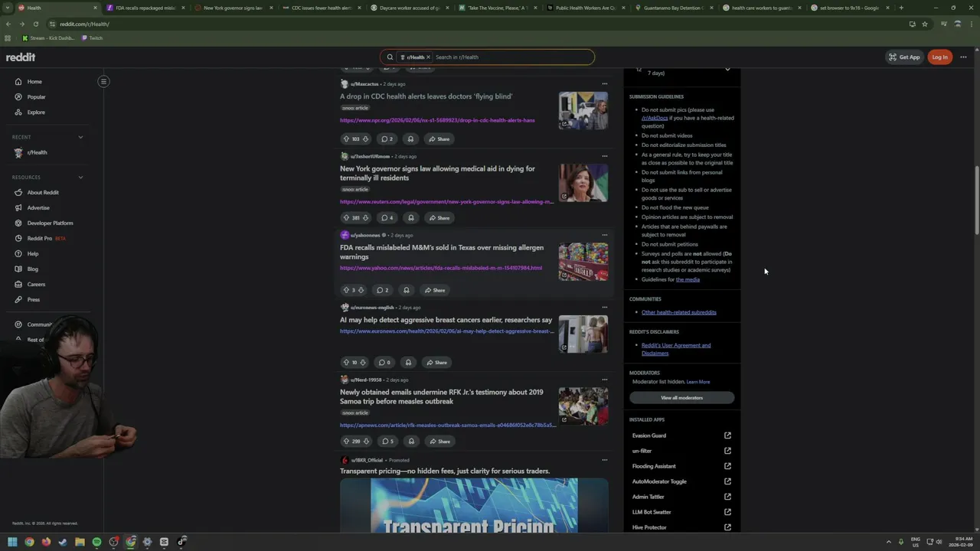This screenshot has height=551, width=980.
Task: Open external link icon for un-filter app
Action: click(727, 451)
